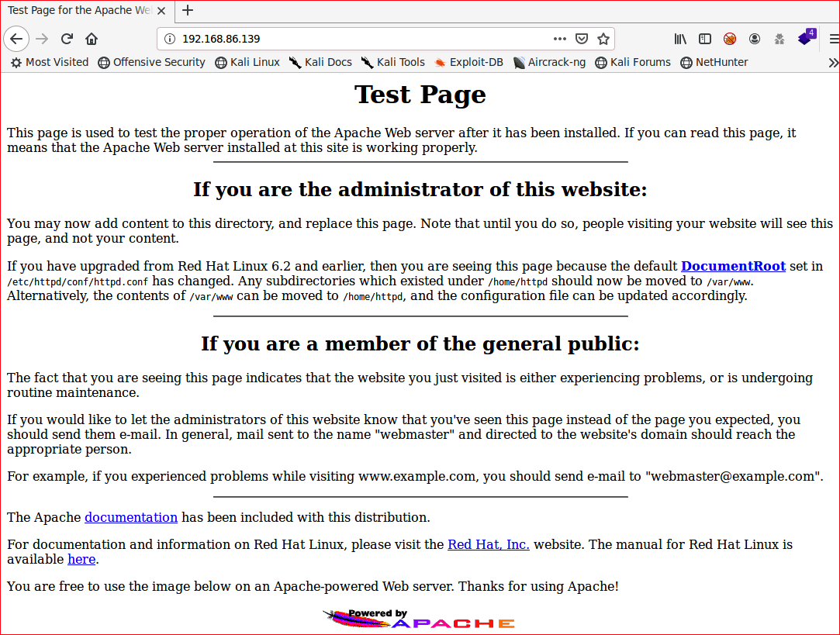840x635 pixels.
Task: Open Offensive Security bookmark
Action: point(151,62)
